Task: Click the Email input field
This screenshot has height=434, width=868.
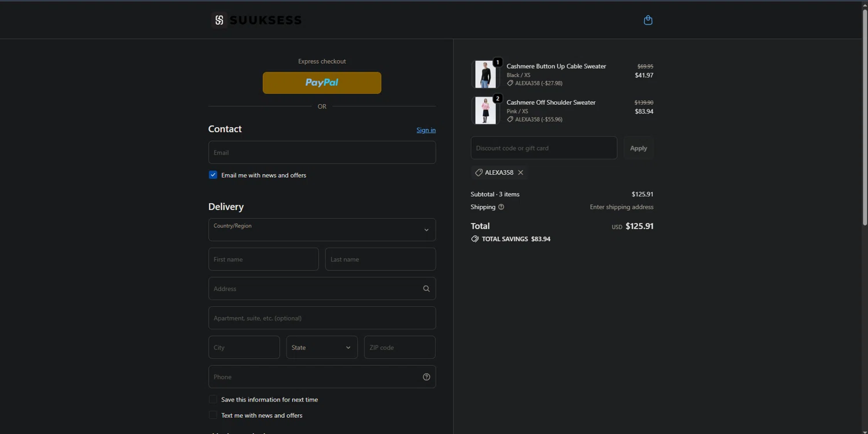Action: point(322,152)
